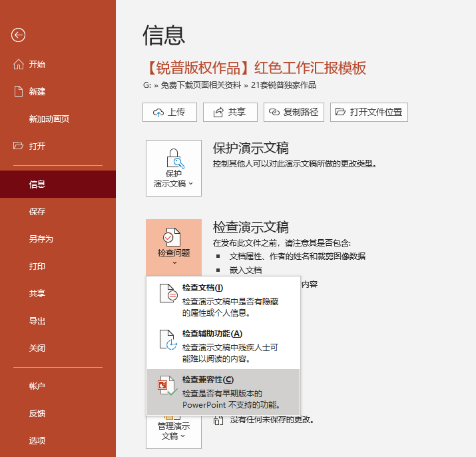Select 检查辅助功能(A) menu entry
The width and height of the screenshot is (476, 457).
coord(223,346)
